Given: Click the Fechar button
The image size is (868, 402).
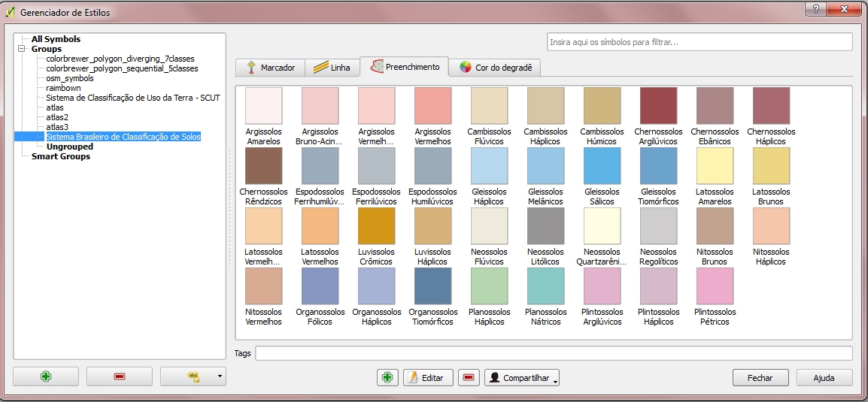Looking at the screenshot, I should [760, 378].
